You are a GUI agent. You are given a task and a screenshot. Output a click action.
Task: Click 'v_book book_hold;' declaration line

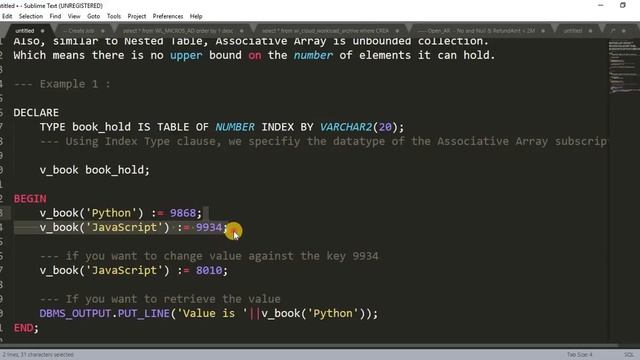point(95,170)
